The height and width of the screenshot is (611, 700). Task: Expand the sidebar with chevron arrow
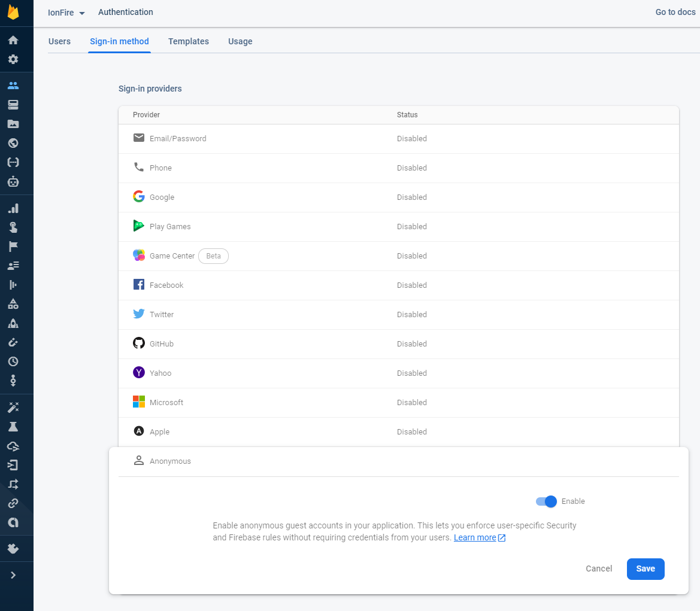click(x=13, y=575)
